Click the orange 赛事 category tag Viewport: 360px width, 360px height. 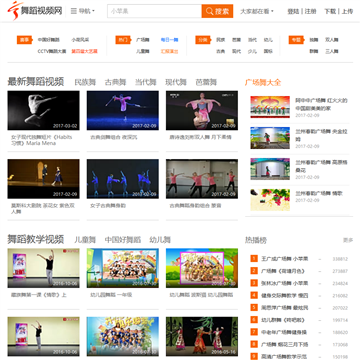coord(25,40)
